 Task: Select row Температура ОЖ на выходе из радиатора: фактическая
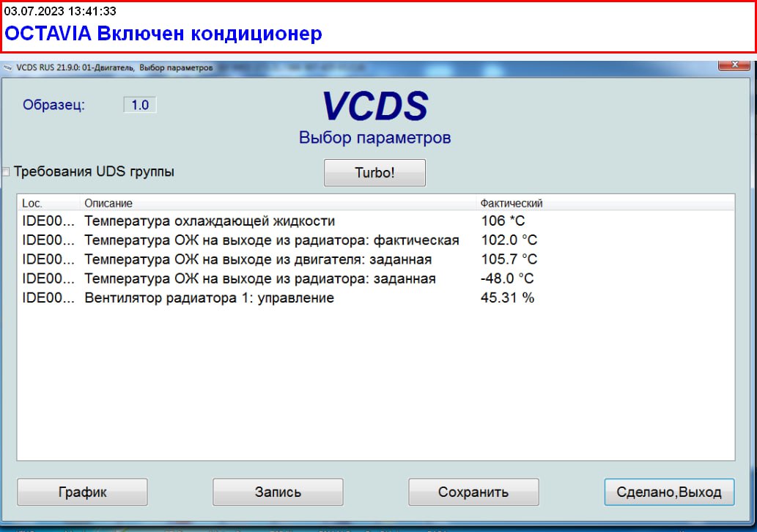376,240
